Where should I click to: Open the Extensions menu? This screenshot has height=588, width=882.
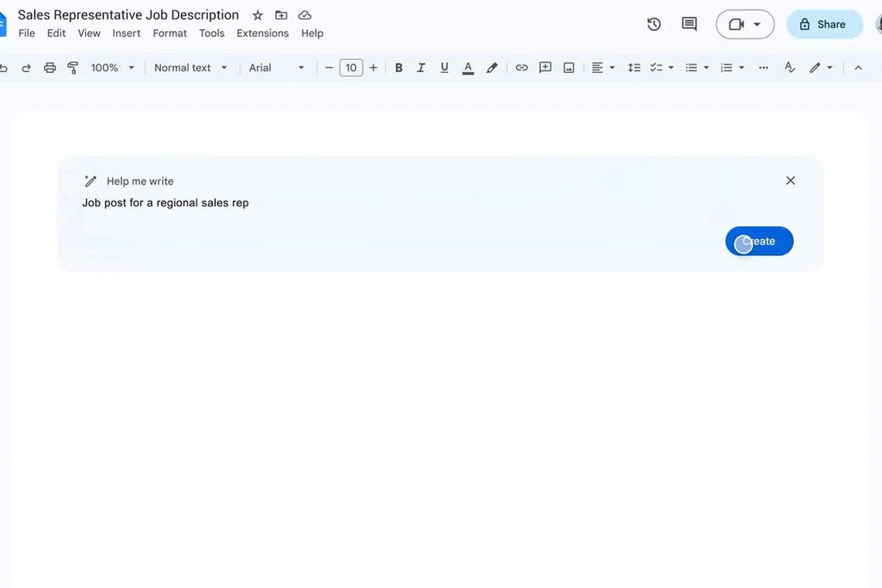tap(262, 33)
